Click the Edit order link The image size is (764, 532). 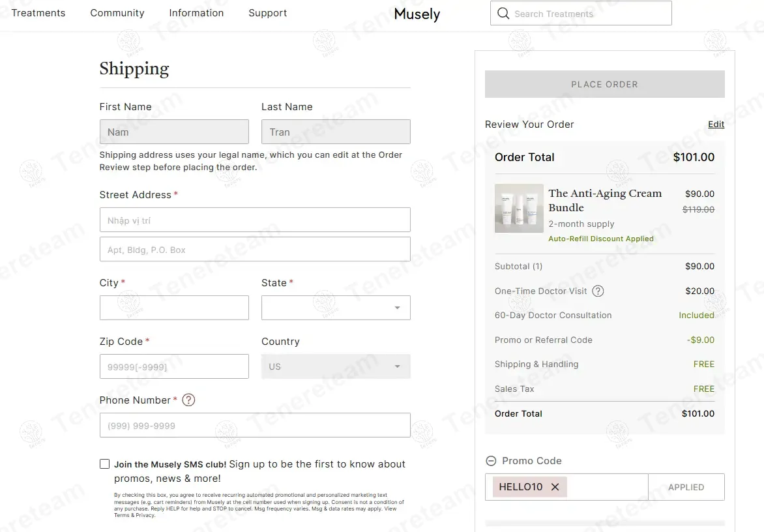716,125
